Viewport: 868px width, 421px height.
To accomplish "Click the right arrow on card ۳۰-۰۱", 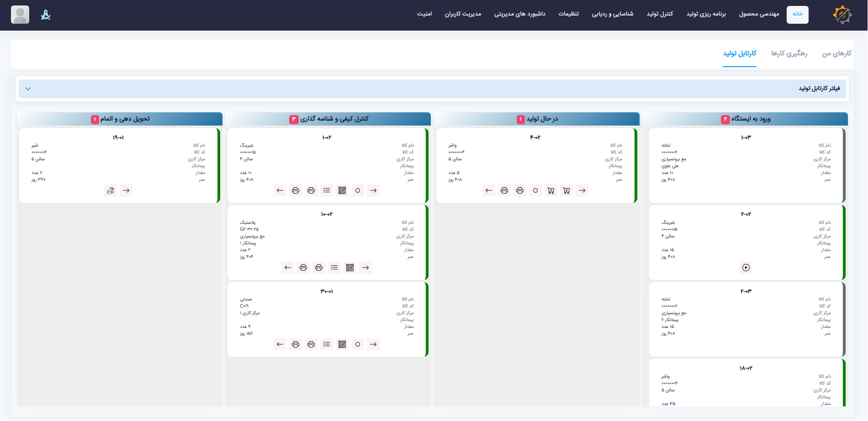I will coord(373,344).
